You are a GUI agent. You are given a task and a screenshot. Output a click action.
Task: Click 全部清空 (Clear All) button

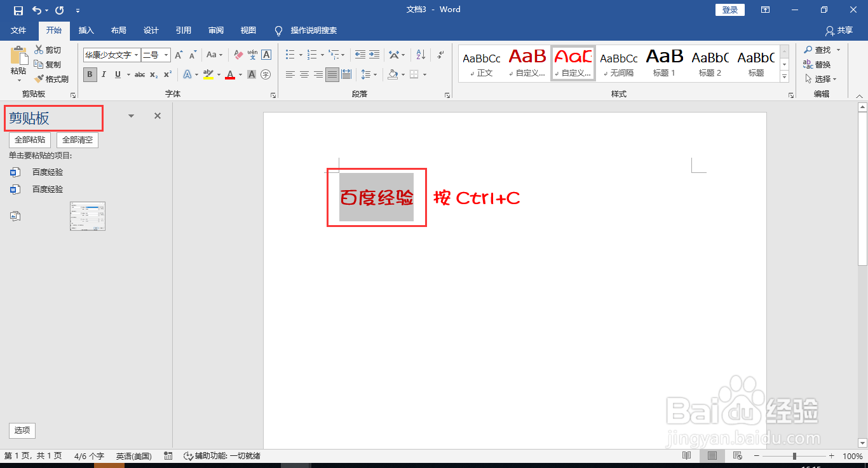pos(78,140)
